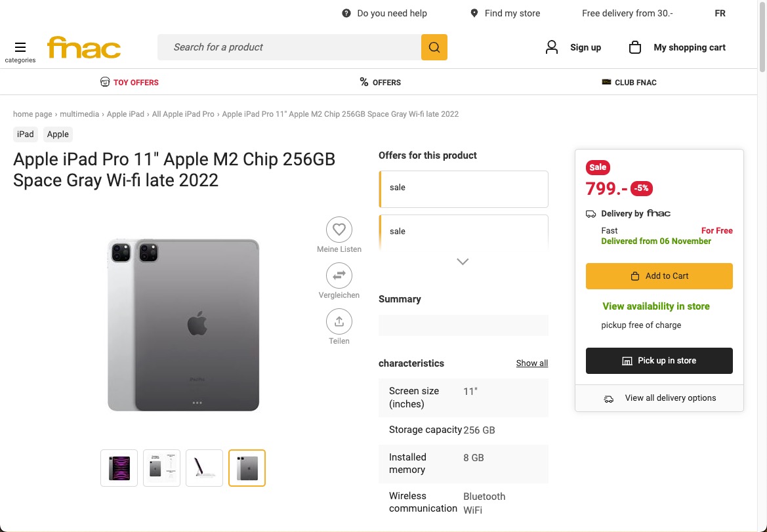Click the Vergleichen compare arrows icon

[339, 276]
